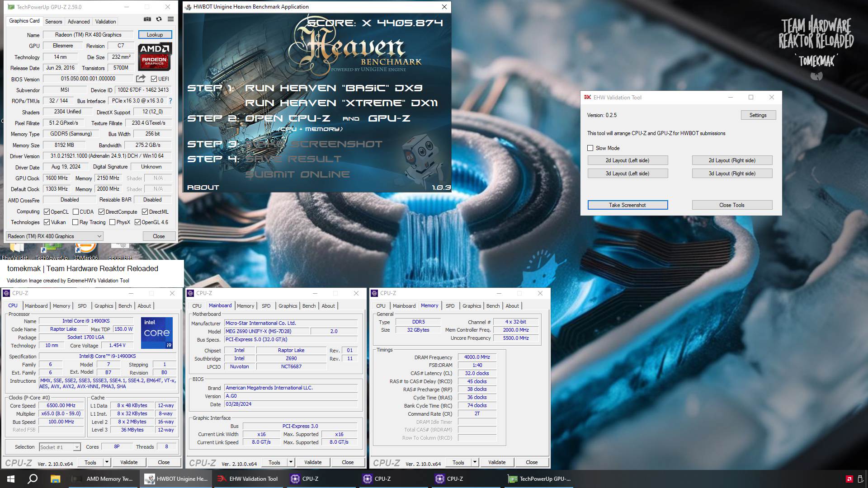The image size is (868, 488).
Task: Switch to first CPU-Z taskbar item
Action: (x=321, y=479)
